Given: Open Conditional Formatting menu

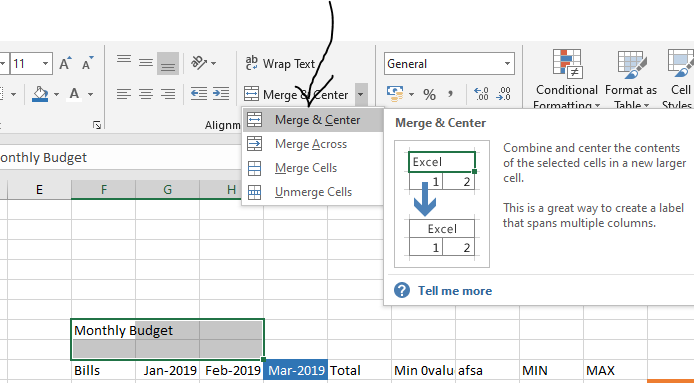Looking at the screenshot, I should pos(567,79).
